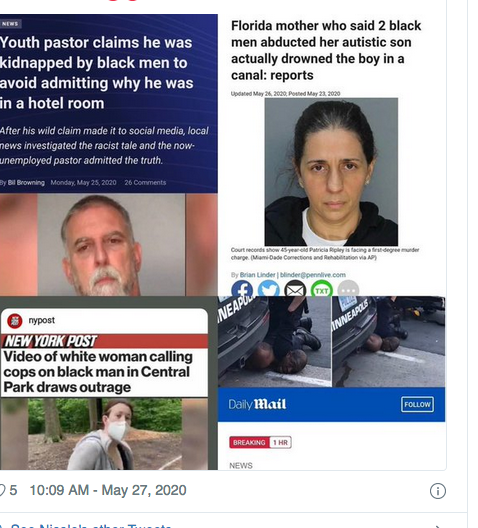Open the Central Park woman video thumbnail

104,434
